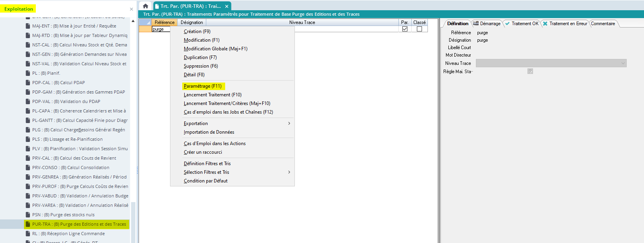Expand Sélection Filtres et Tris submenu

[x=289, y=172]
